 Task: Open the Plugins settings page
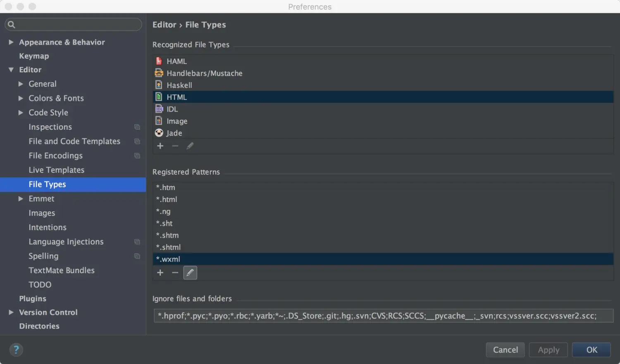[x=33, y=299]
